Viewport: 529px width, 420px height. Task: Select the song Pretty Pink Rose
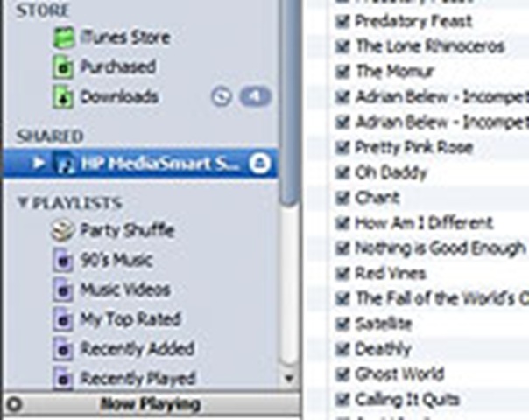point(414,147)
